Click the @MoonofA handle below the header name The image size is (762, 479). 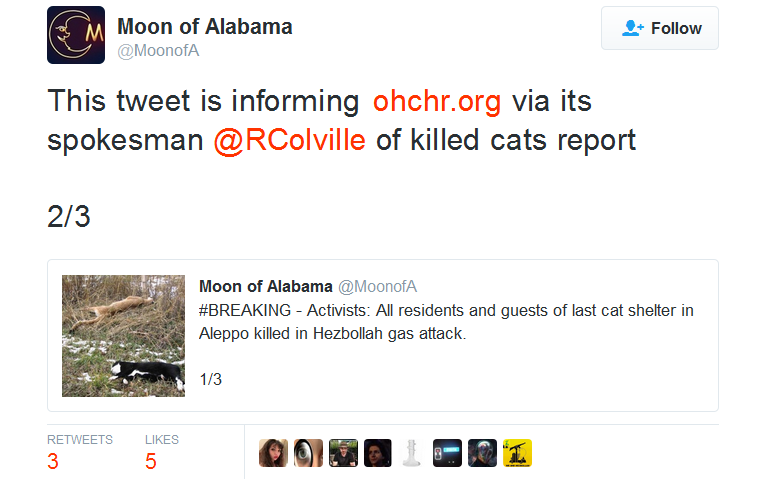(x=159, y=51)
